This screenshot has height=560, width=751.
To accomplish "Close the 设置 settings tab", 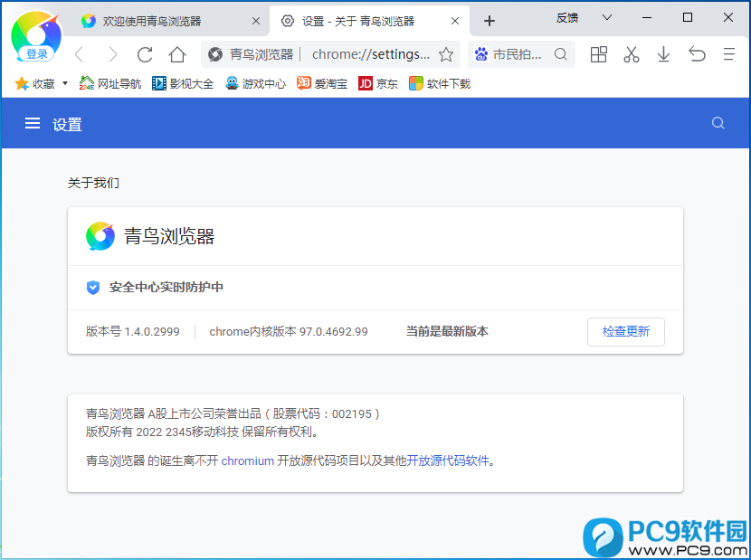I will pos(455,21).
